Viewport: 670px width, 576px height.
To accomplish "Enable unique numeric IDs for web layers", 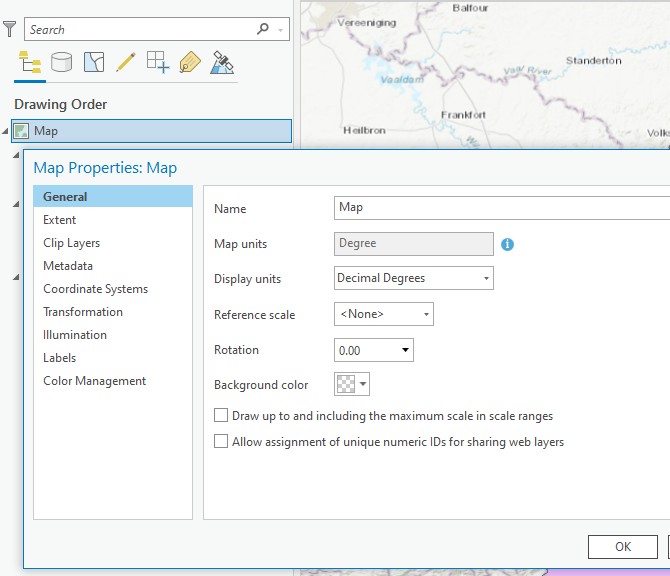I will point(221,441).
